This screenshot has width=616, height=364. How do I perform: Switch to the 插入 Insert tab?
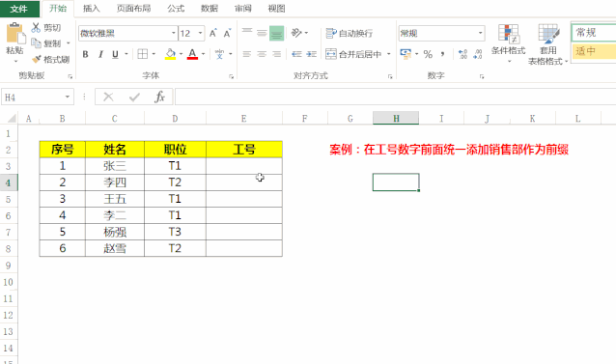coord(92,9)
